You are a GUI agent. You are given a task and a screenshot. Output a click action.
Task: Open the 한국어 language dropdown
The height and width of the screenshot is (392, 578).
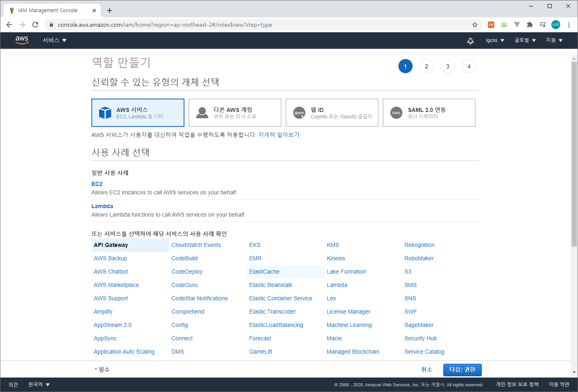pyautogui.click(x=39, y=384)
